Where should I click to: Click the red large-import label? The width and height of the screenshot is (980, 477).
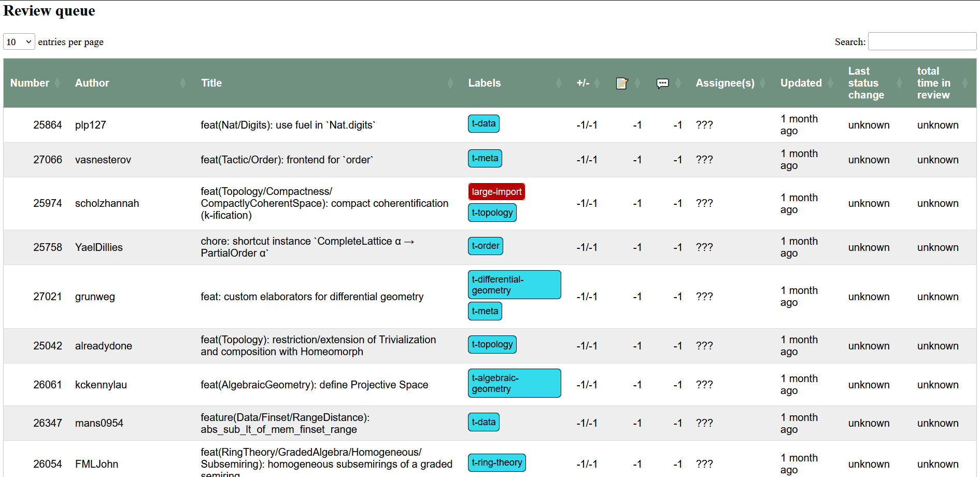(x=496, y=192)
